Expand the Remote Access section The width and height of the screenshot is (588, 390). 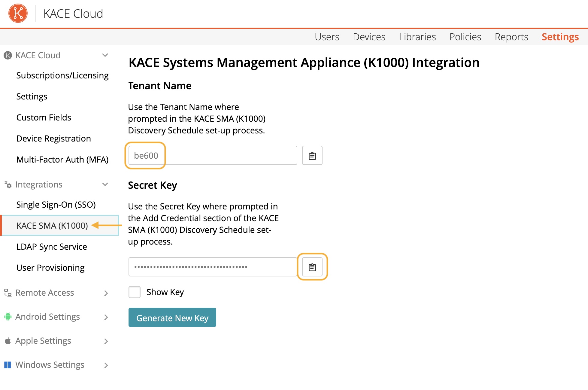click(106, 293)
